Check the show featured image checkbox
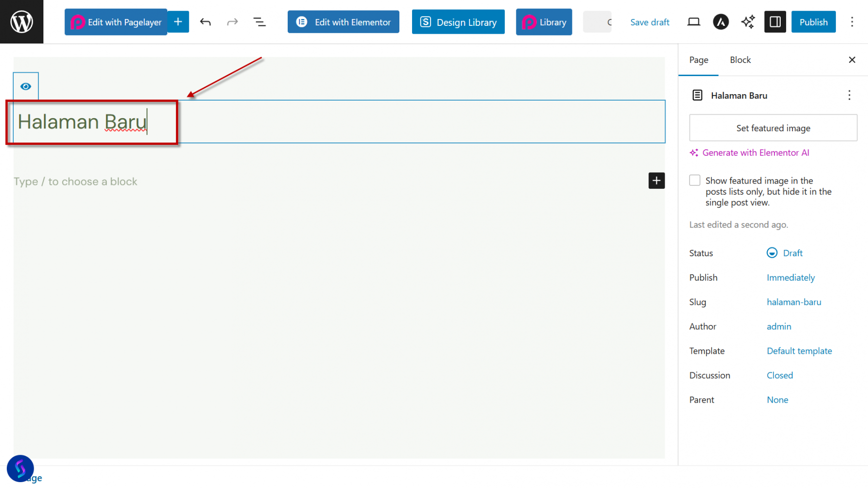 click(x=695, y=181)
